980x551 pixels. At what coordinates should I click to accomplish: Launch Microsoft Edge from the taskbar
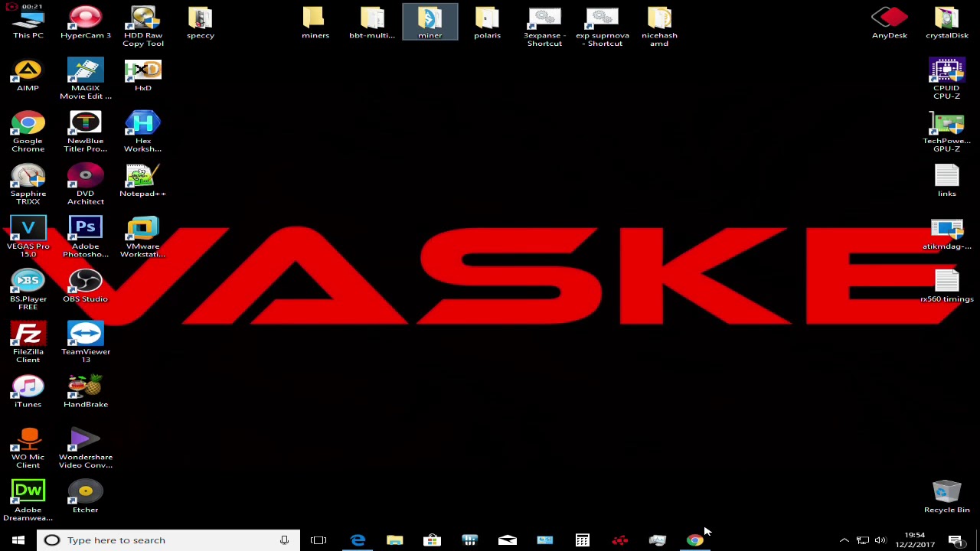(x=358, y=540)
